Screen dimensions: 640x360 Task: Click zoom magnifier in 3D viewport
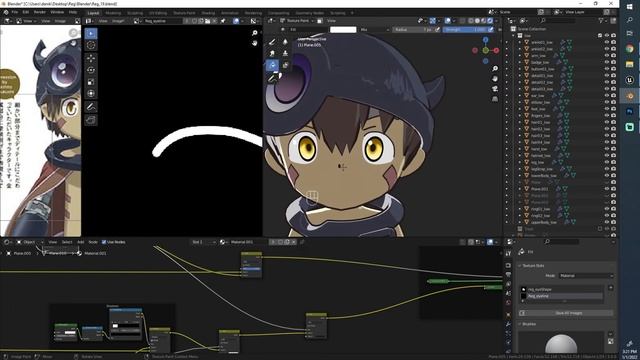[x=495, y=69]
